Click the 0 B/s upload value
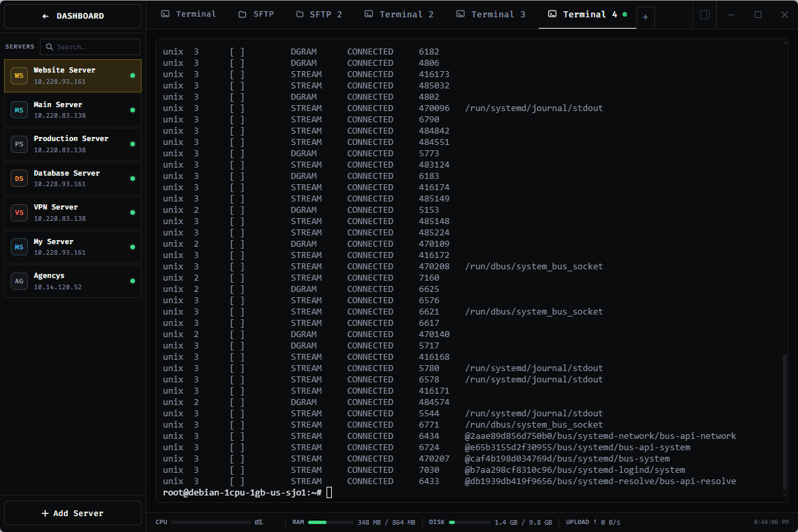This screenshot has height=532, width=798. 611,522
